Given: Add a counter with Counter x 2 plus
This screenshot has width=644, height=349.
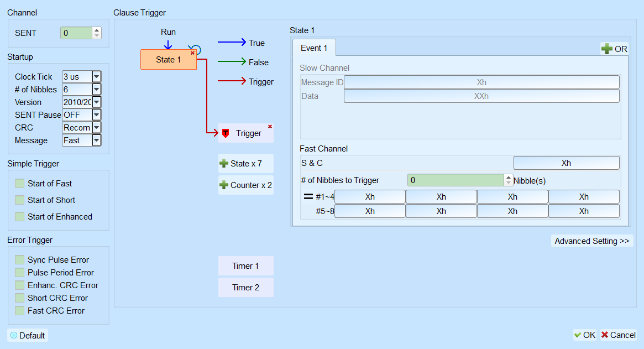Looking at the screenshot, I should tap(224, 185).
